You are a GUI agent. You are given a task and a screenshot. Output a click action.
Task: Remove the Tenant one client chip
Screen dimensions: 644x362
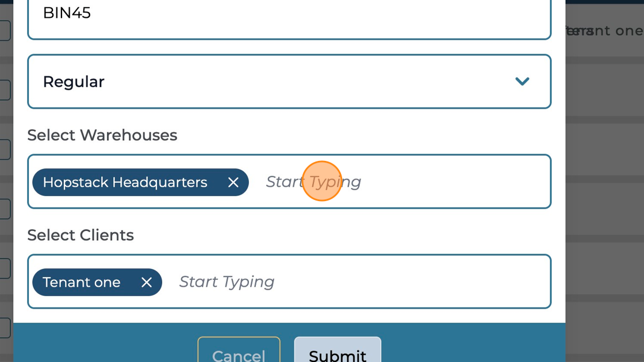pos(147,282)
